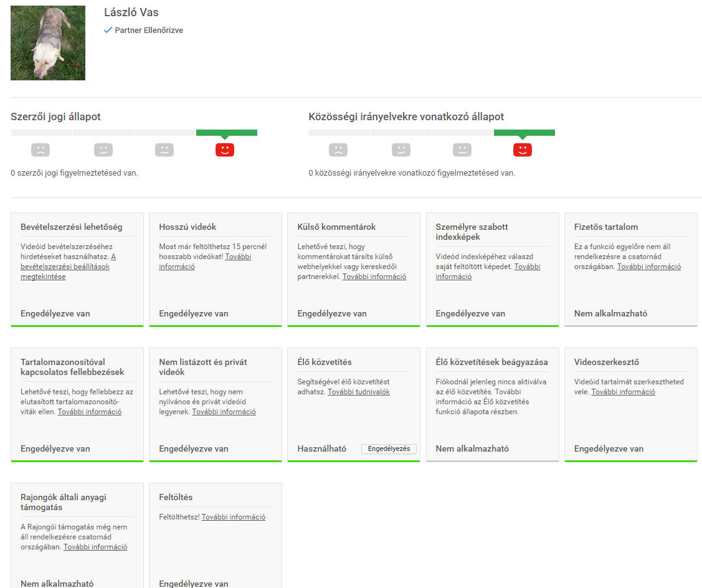This screenshot has width=702, height=588.
Task: Click 'Nem alkalmazható' status in Fizetős tartalom card
Action: (x=610, y=313)
